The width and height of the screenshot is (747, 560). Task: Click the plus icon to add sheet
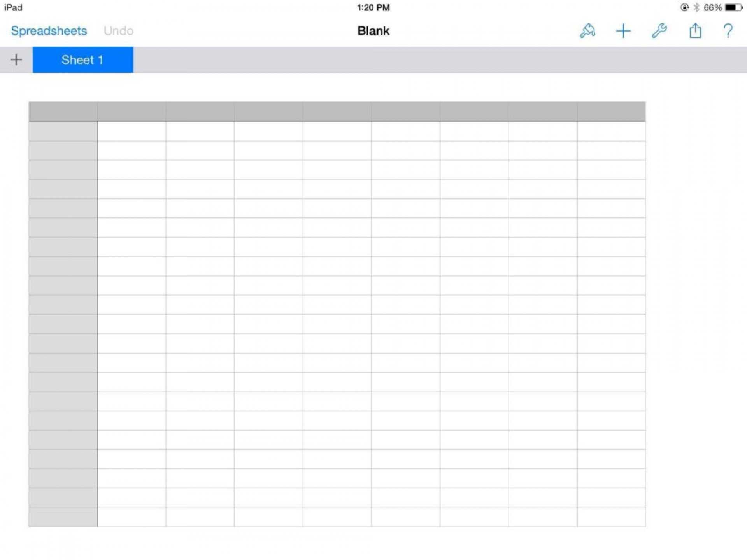(x=15, y=59)
